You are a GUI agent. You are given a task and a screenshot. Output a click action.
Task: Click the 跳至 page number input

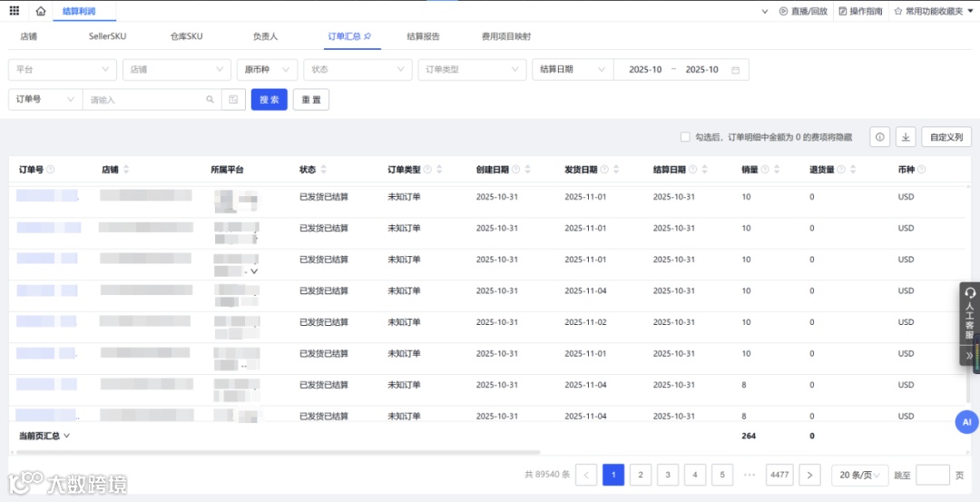933,475
